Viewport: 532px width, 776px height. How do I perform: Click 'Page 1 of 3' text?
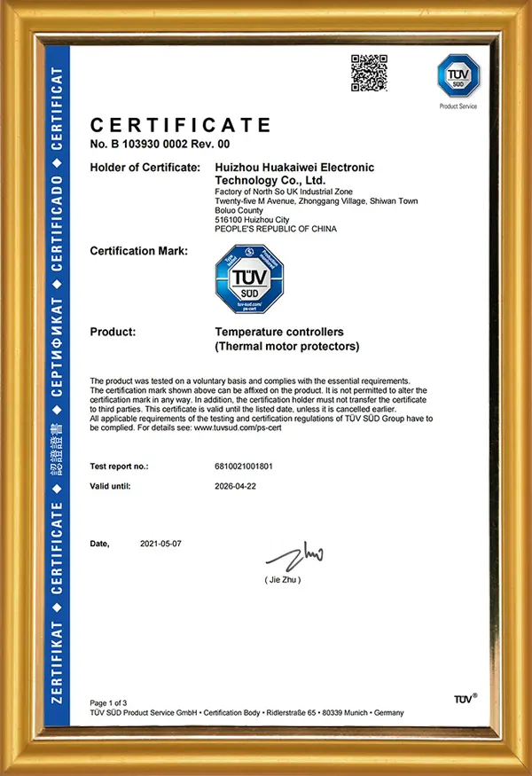(x=108, y=703)
